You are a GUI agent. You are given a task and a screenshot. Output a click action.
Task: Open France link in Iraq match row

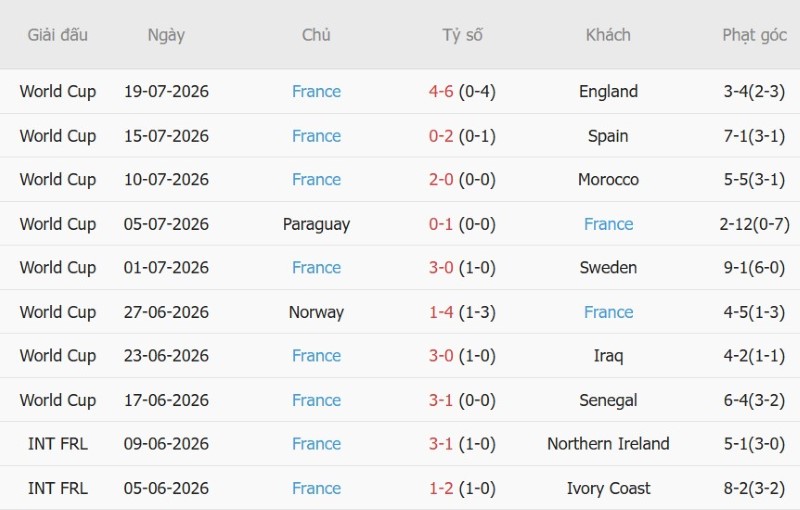[x=316, y=355]
